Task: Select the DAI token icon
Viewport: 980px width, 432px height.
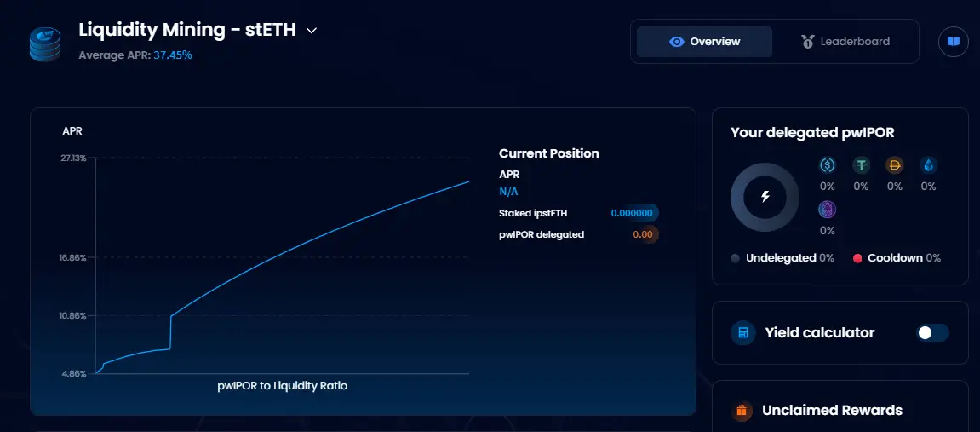Action: pyautogui.click(x=895, y=165)
